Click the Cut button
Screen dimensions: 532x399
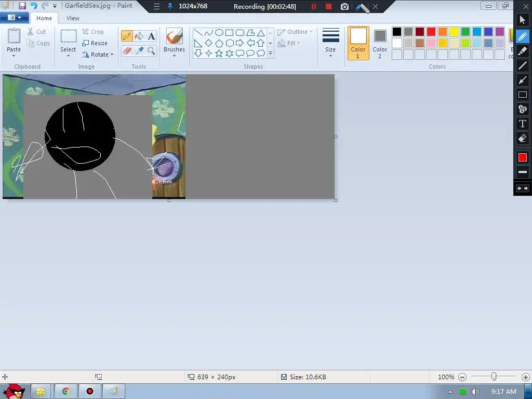click(37, 32)
